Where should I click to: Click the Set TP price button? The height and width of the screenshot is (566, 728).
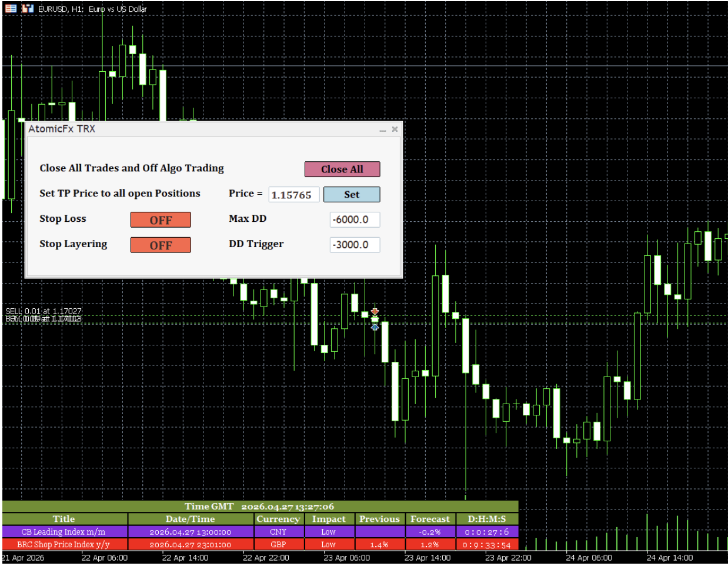[352, 194]
